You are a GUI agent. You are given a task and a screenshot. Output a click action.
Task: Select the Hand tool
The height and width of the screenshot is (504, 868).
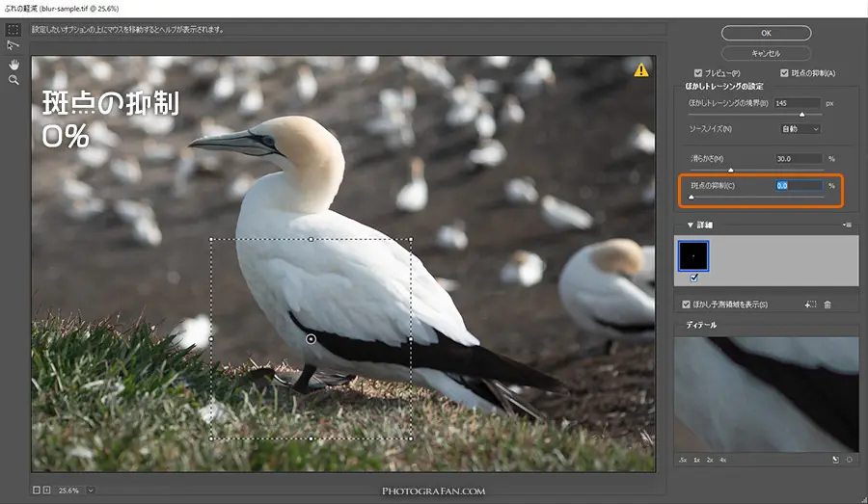[x=14, y=65]
